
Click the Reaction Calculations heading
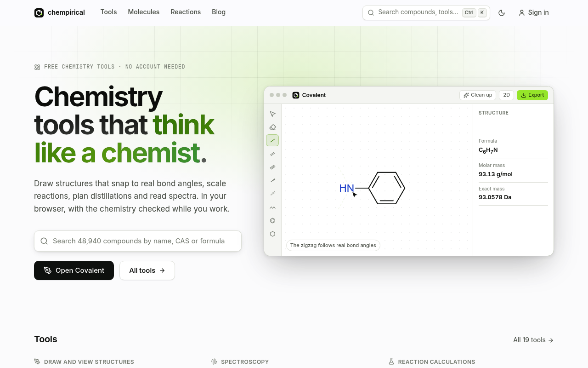point(436,362)
